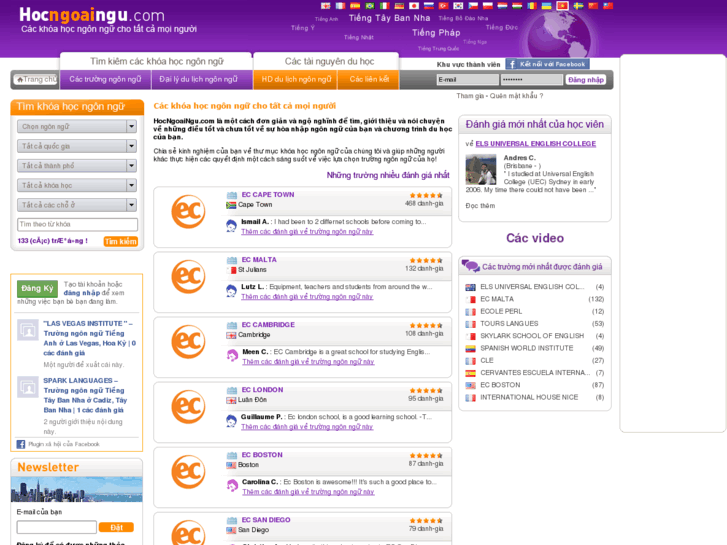
Task: Click Đọc thêm under Andres C. review
Action: (480, 205)
